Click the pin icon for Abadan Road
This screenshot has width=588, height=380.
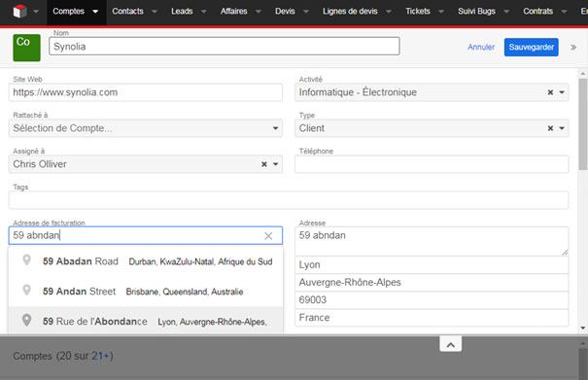tap(26, 259)
